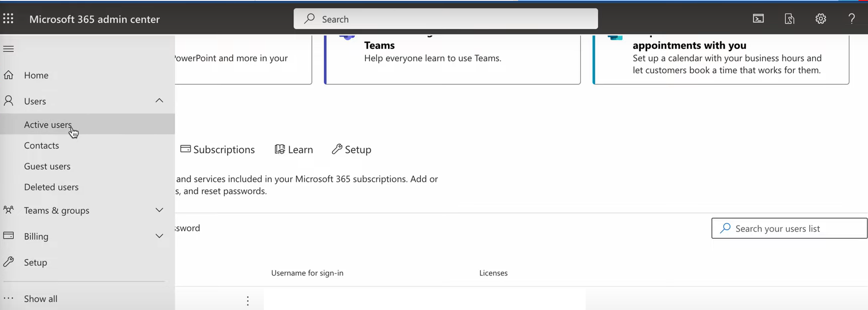Collapse navigation with the hamburger icon
868x310 pixels.
[x=9, y=49]
